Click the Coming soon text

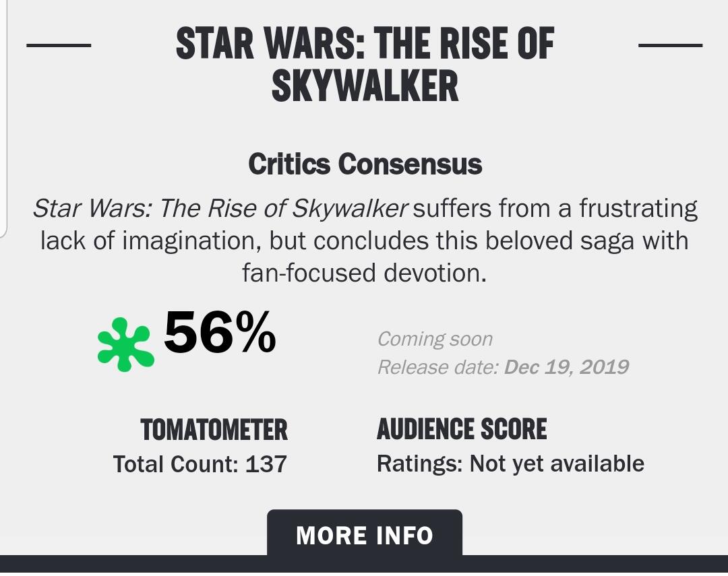click(x=435, y=339)
